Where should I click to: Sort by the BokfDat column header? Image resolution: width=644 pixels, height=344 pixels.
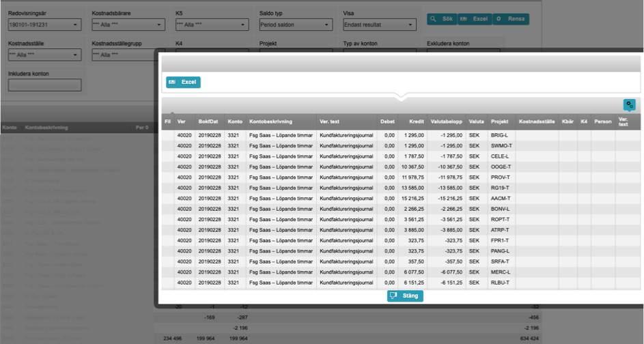tap(208, 121)
